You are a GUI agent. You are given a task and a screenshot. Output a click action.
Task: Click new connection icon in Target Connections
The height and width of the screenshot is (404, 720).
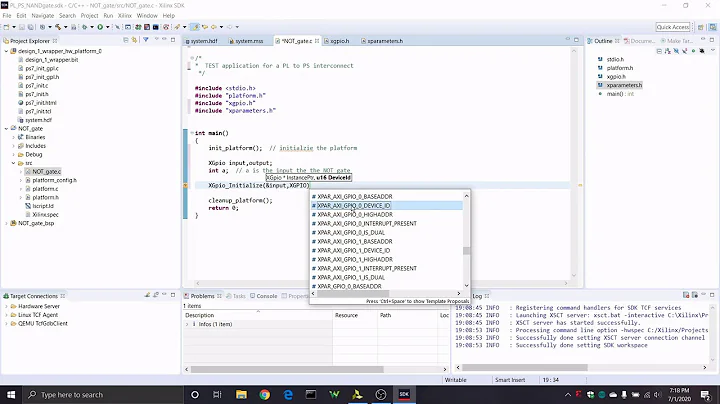click(147, 295)
